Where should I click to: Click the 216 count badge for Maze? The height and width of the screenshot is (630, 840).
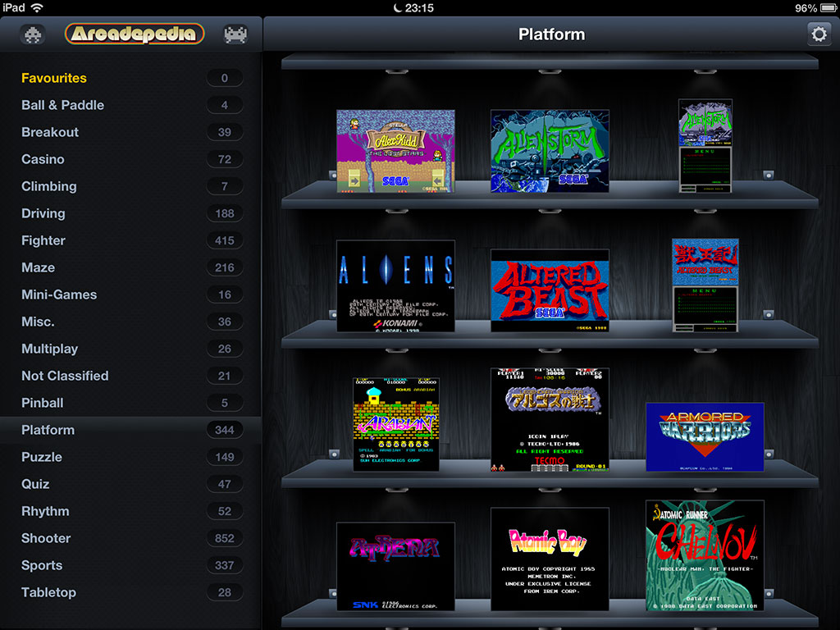225,267
